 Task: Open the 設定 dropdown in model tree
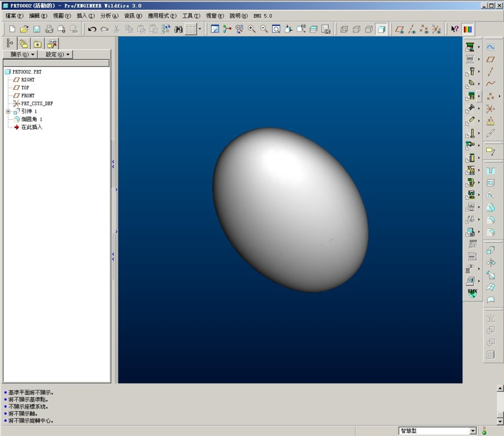[x=55, y=54]
